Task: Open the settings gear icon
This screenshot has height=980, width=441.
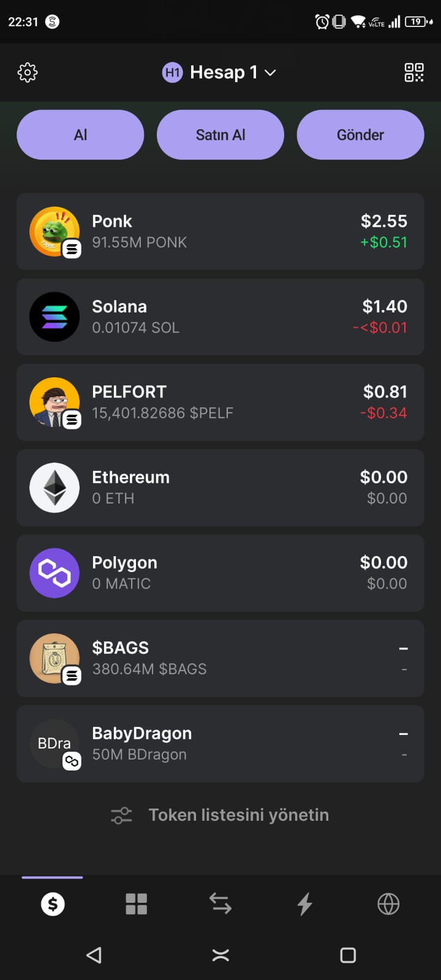Action: [x=28, y=72]
